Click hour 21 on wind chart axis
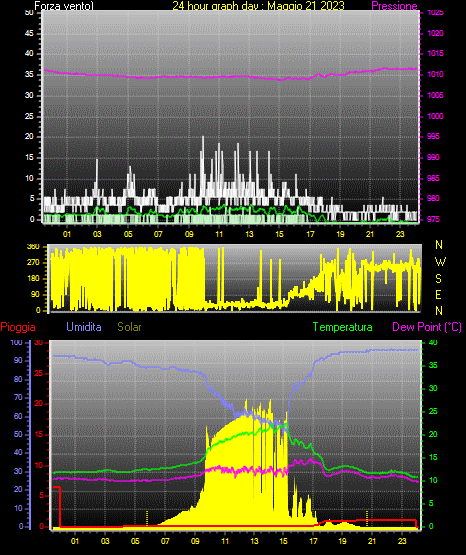Image resolution: width=466 pixels, height=555 pixels. [x=370, y=234]
